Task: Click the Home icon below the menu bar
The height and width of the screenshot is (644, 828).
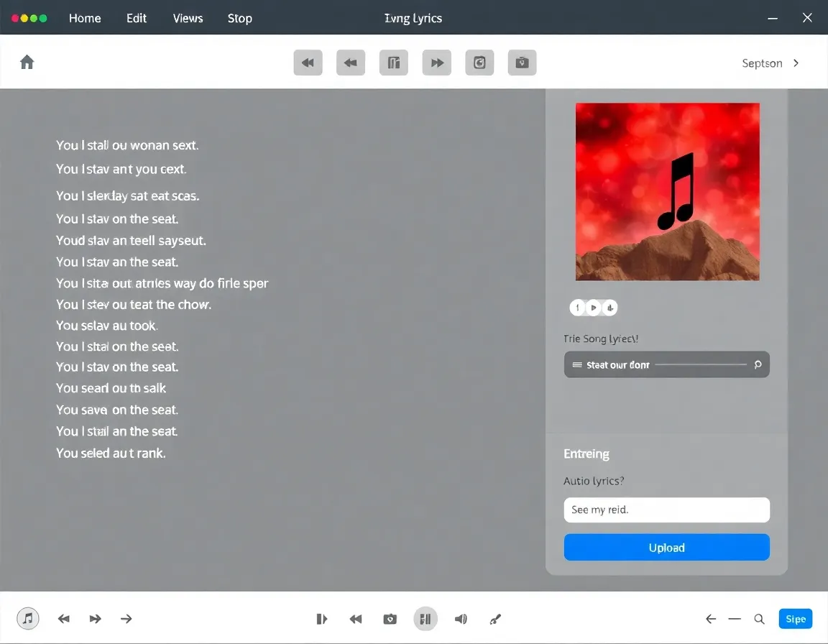Action: [x=27, y=63]
